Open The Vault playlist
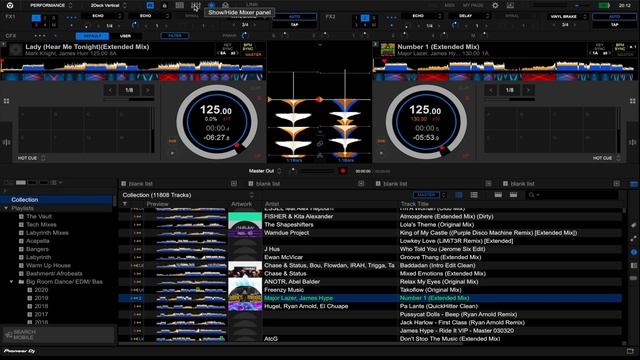640x360 pixels. coord(39,216)
